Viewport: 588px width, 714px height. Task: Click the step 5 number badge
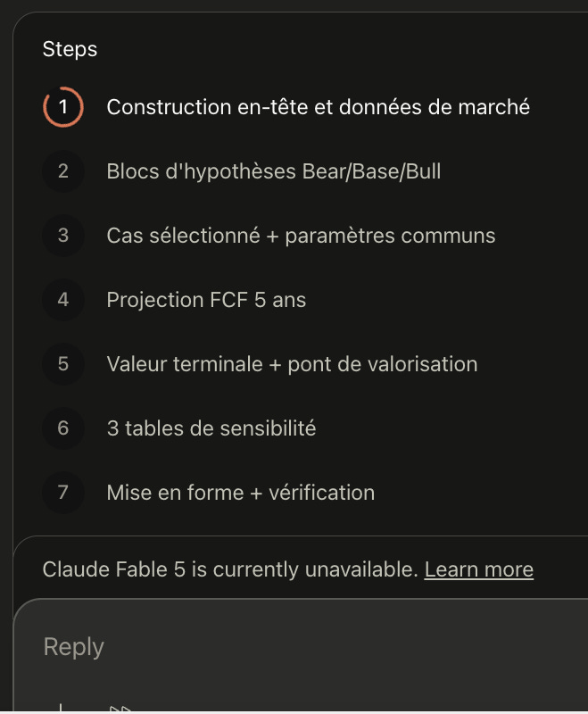(x=63, y=364)
